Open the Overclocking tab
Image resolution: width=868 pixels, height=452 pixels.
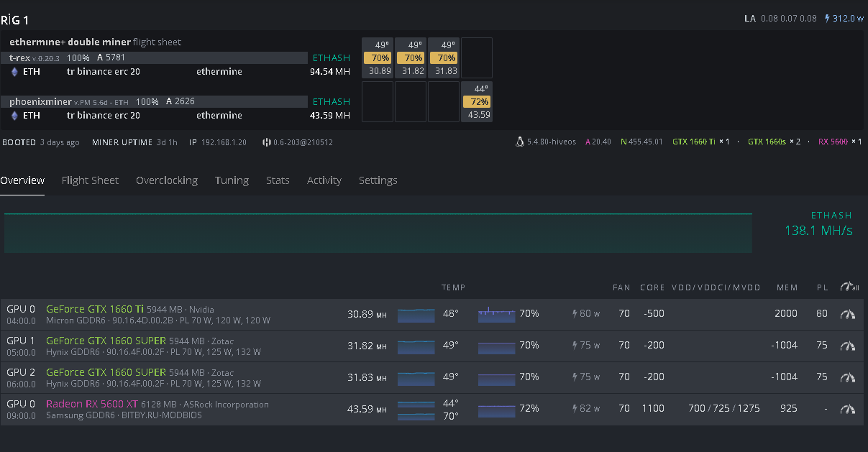click(x=167, y=180)
